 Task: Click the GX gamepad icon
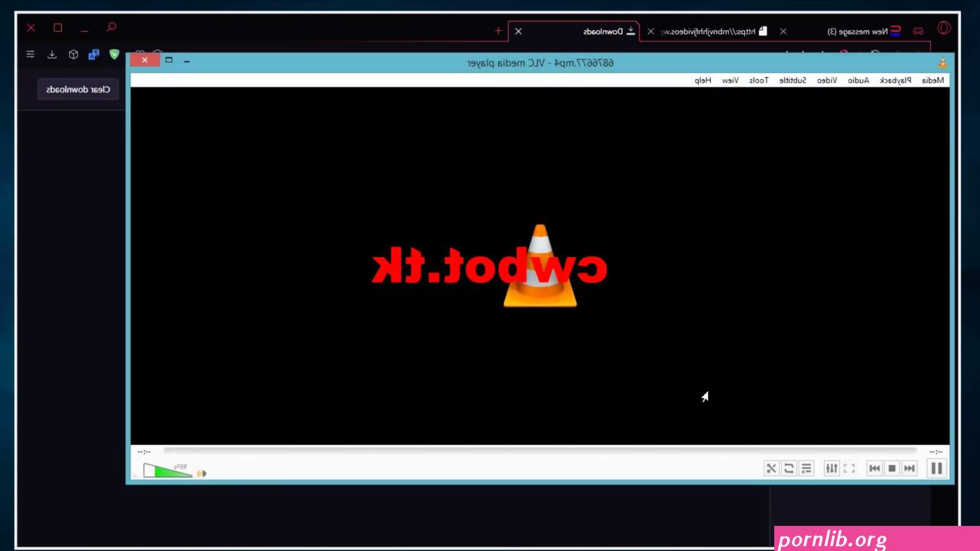[x=918, y=31]
